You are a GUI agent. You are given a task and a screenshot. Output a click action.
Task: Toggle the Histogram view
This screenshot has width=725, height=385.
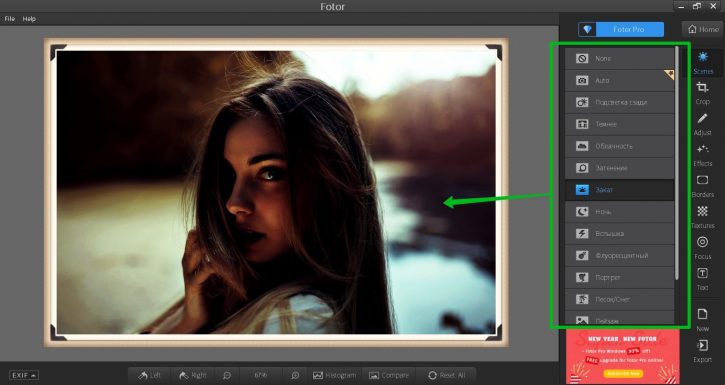(x=334, y=375)
